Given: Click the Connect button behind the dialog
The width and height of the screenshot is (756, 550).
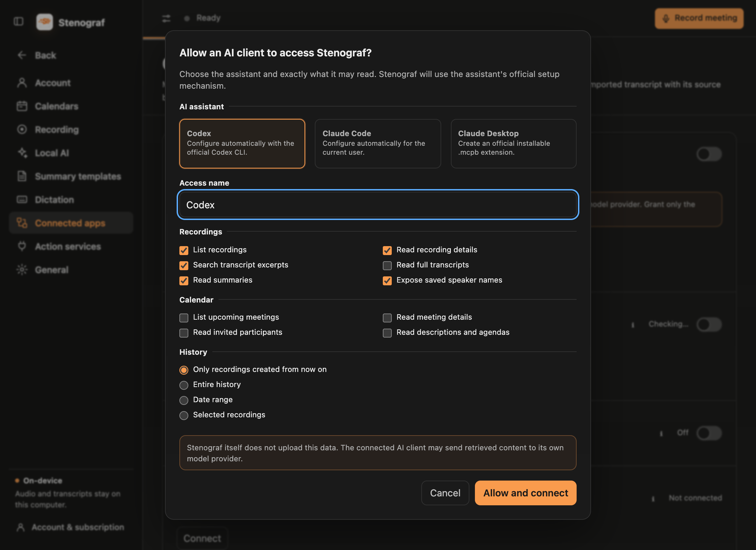Looking at the screenshot, I should [x=202, y=538].
